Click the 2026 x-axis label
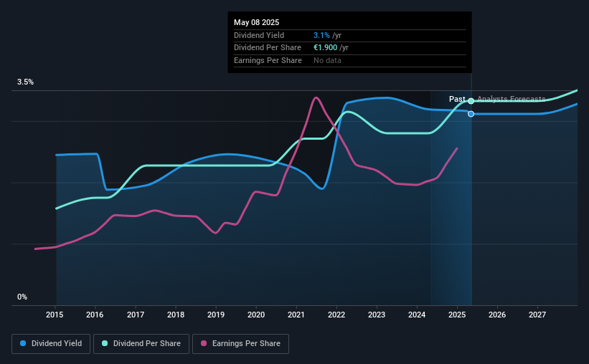Viewport: 589px width, 364px height. [x=497, y=315]
